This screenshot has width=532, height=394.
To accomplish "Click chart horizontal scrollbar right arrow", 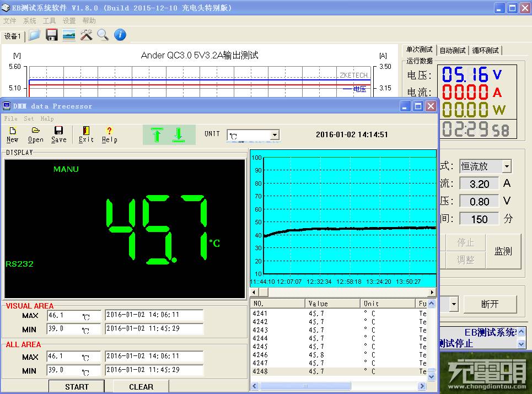I will [432, 292].
